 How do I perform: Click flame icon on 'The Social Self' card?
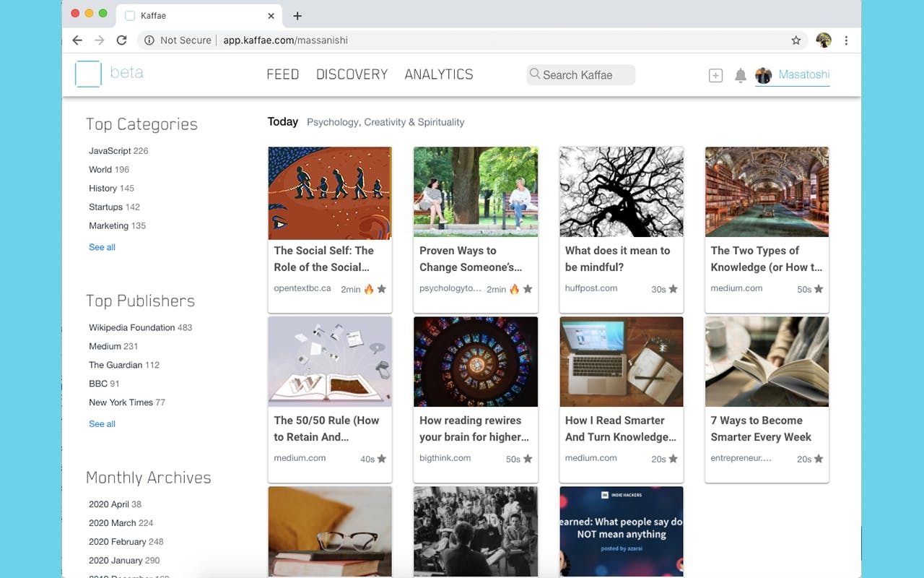[369, 289]
